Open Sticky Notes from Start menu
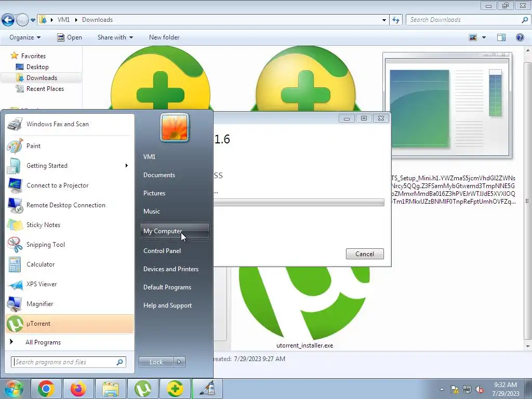Viewport: 532px width, 399px height. pos(70,224)
